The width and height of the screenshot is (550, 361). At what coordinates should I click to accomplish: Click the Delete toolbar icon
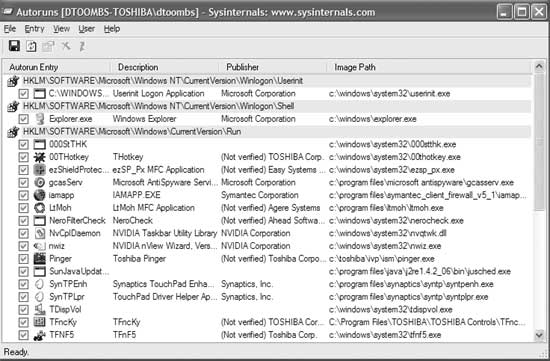coord(66,46)
